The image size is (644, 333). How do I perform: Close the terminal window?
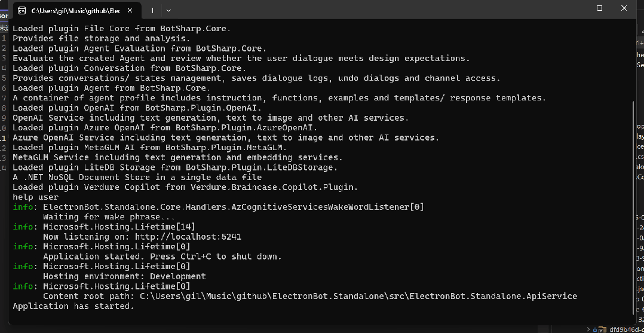click(x=624, y=8)
